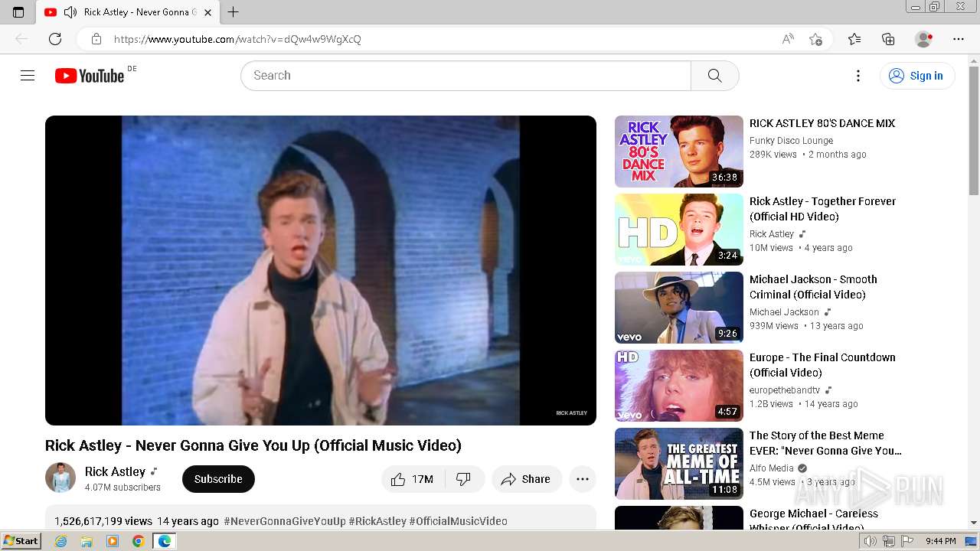
Task: Open Together Forever video thumbnail
Action: coord(679,230)
